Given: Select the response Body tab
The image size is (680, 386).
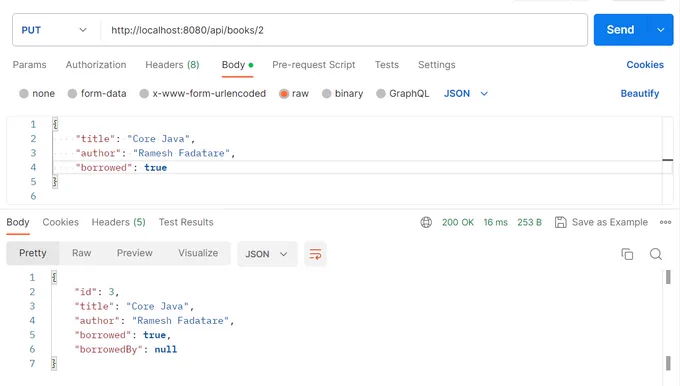Looking at the screenshot, I should 18,222.
